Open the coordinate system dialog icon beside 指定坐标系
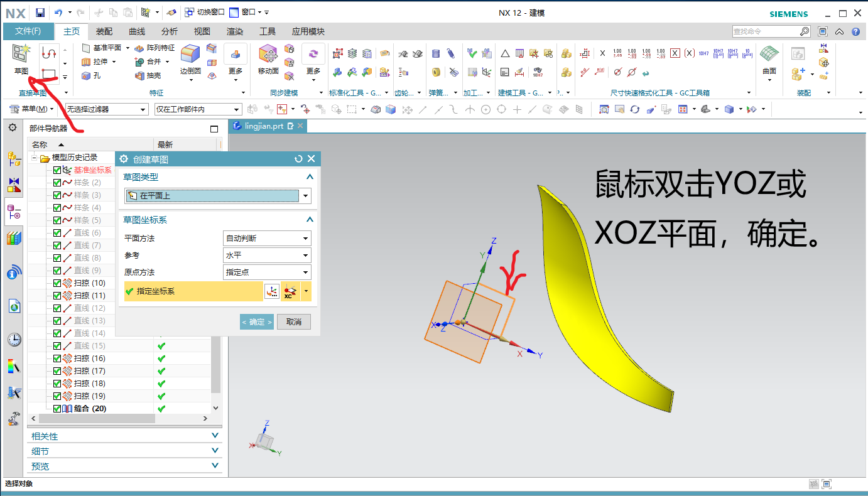 [x=272, y=291]
